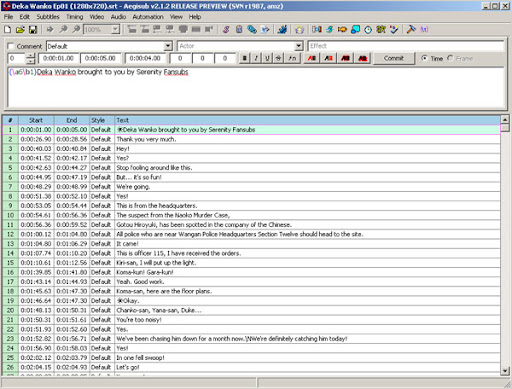
Task: Open the Translation Assistant icon
Action: pos(342,30)
